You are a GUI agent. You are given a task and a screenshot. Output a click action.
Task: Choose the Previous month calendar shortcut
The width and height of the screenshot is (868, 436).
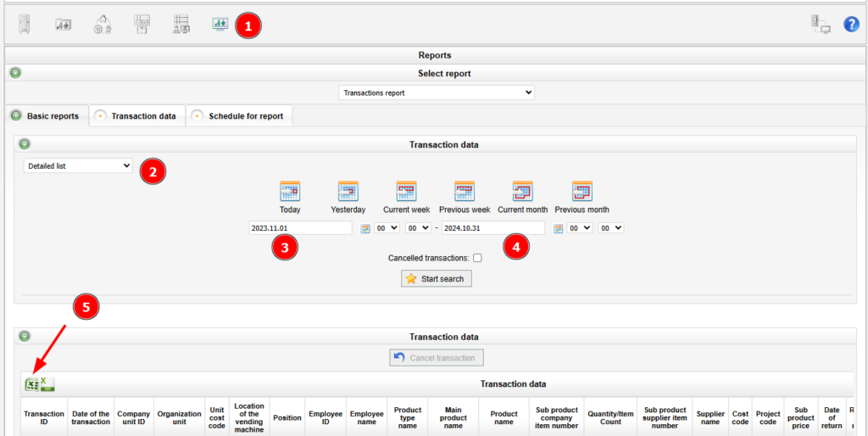click(581, 191)
